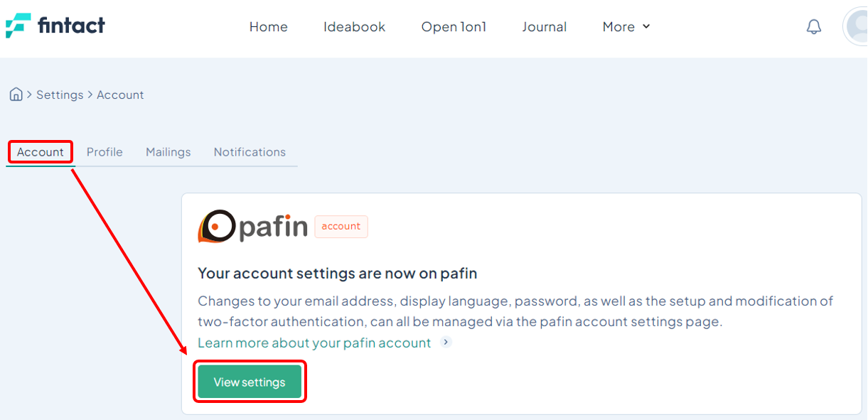868x420 pixels.
Task: Select the Account tab
Action: (41, 152)
